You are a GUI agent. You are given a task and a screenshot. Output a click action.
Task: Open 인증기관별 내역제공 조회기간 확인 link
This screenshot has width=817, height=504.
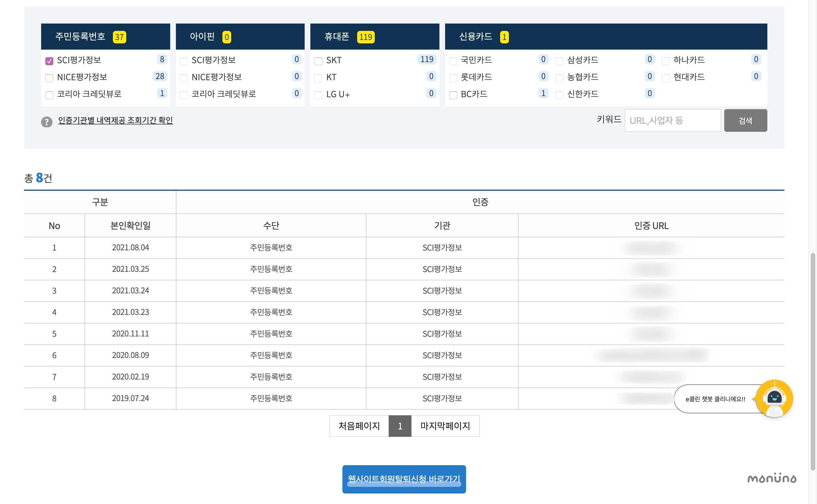[115, 120]
